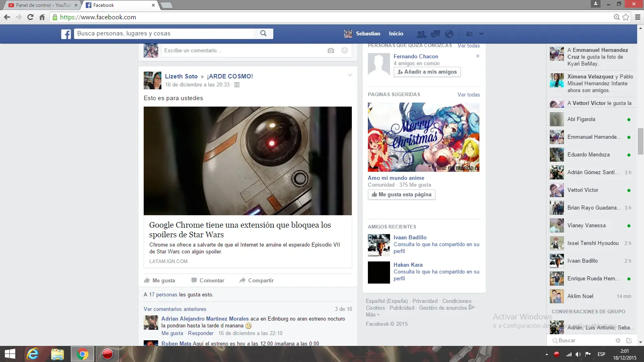Open File Explorer from the taskbar
644x362 pixels.
58,354
